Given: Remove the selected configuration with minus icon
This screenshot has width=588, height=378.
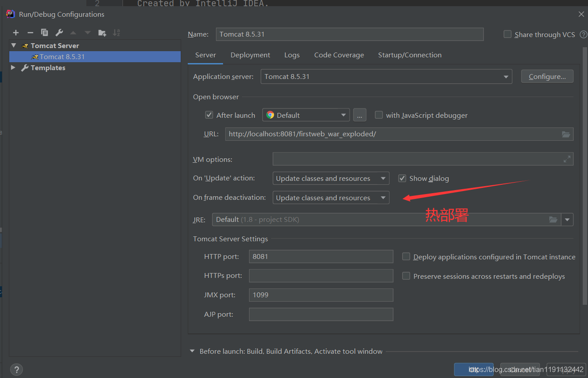Looking at the screenshot, I should pos(30,33).
